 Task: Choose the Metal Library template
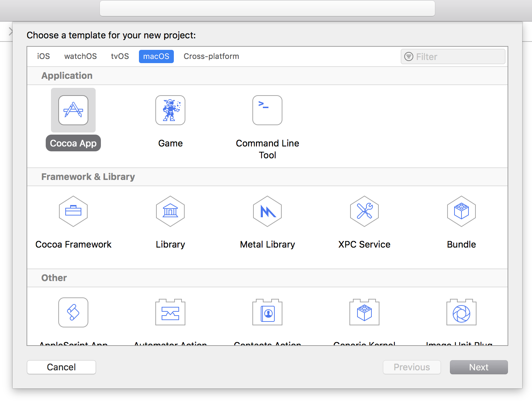tap(267, 211)
